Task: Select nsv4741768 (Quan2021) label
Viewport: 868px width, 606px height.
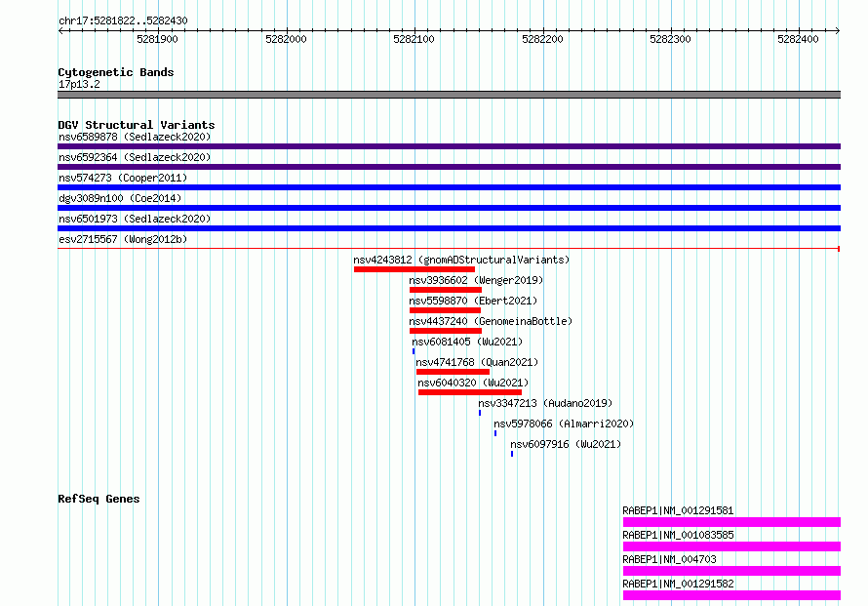Action: tap(477, 362)
